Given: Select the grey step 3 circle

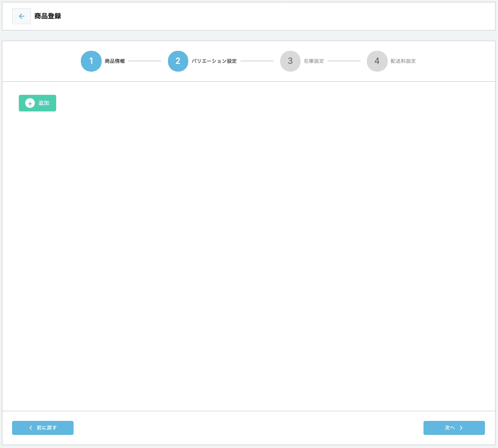Looking at the screenshot, I should pyautogui.click(x=290, y=61).
